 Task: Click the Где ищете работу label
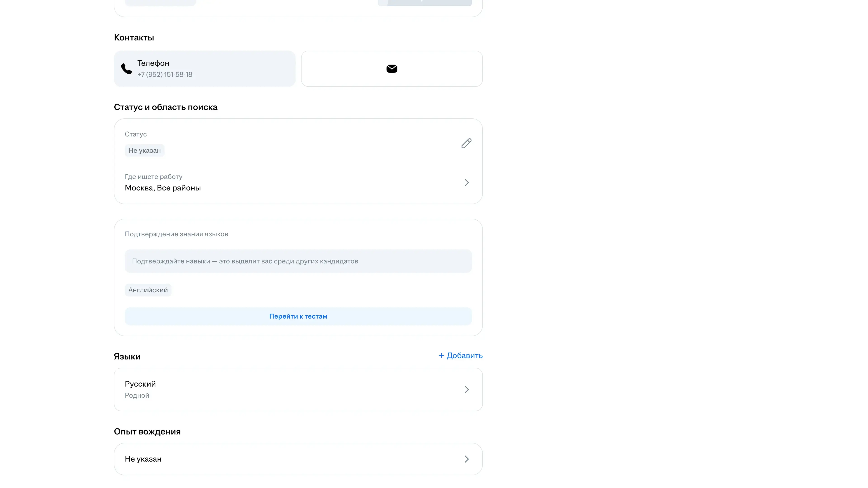pyautogui.click(x=153, y=177)
